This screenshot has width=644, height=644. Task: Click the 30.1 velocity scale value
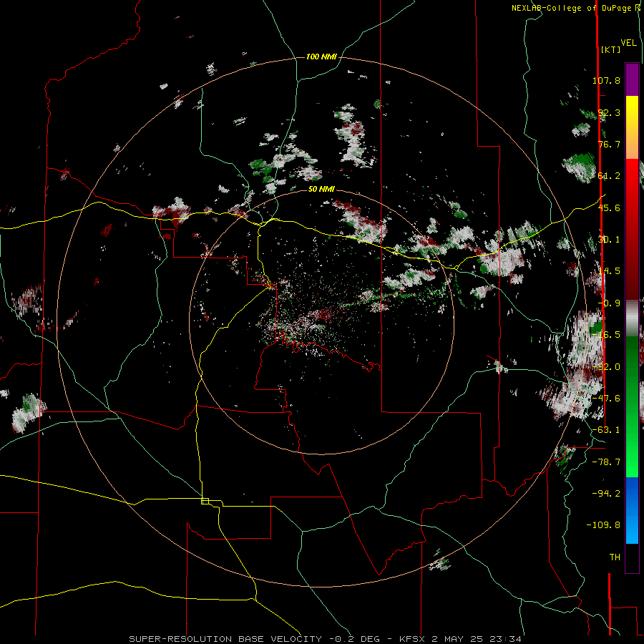point(609,240)
